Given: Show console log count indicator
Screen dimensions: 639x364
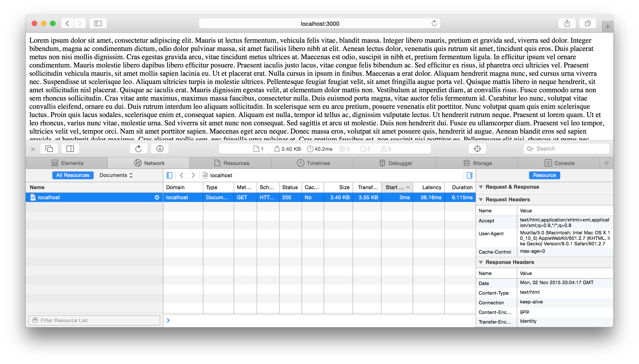Looking at the screenshot, I should pos(345,149).
